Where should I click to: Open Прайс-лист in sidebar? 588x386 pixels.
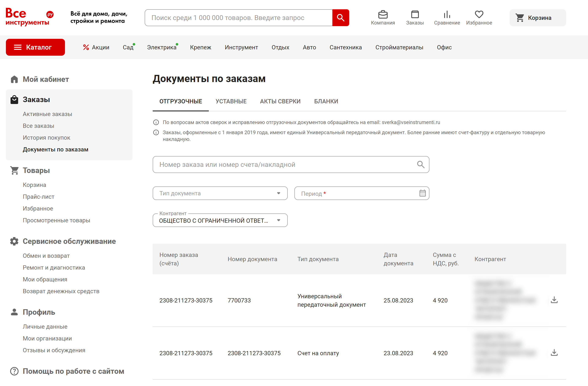(x=38, y=197)
